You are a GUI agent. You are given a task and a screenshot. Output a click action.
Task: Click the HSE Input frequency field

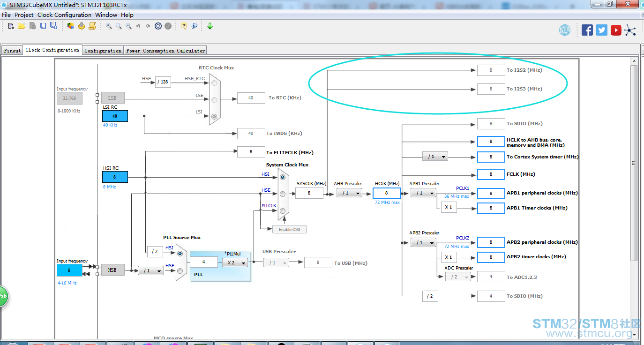(x=69, y=270)
